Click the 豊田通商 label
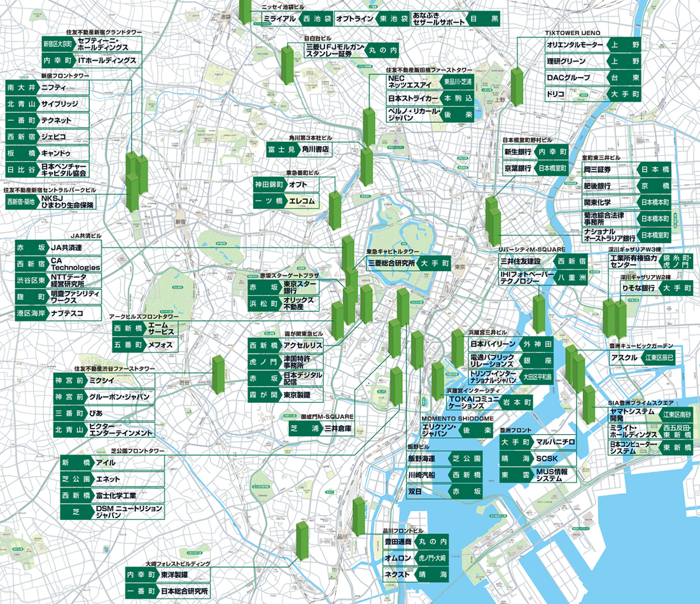Image resolution: width=700 pixels, height=604 pixels. pos(398,542)
